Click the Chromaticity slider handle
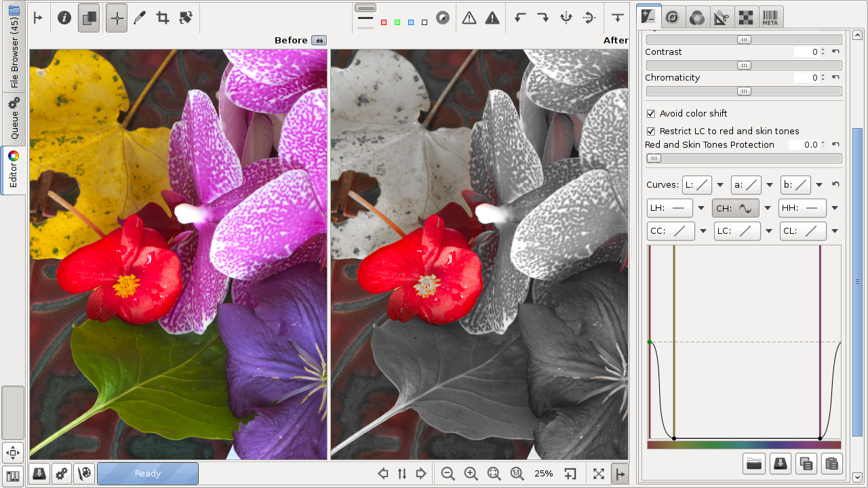Image resolution: width=868 pixels, height=488 pixels. pyautogui.click(x=744, y=91)
